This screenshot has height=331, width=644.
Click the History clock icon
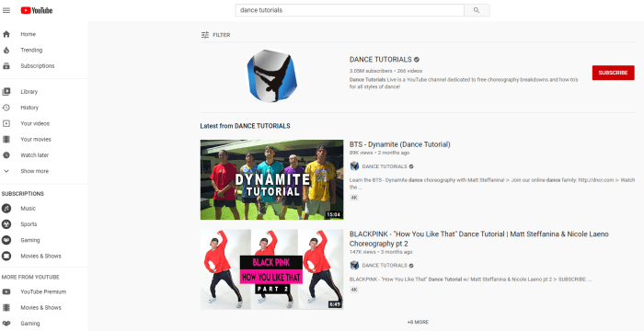point(6,108)
